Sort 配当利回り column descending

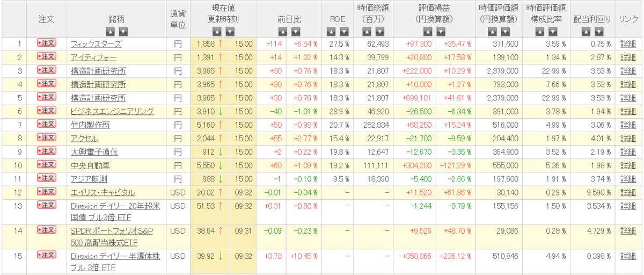coord(599,32)
